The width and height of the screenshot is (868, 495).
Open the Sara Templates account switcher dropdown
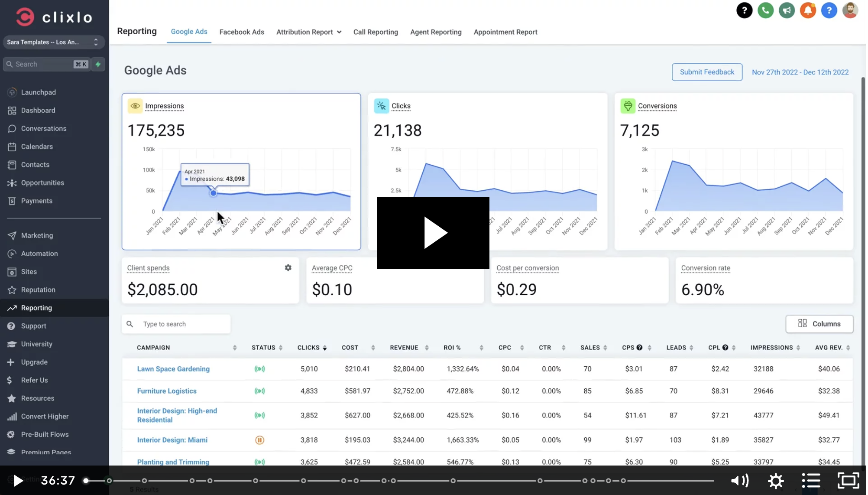click(54, 42)
